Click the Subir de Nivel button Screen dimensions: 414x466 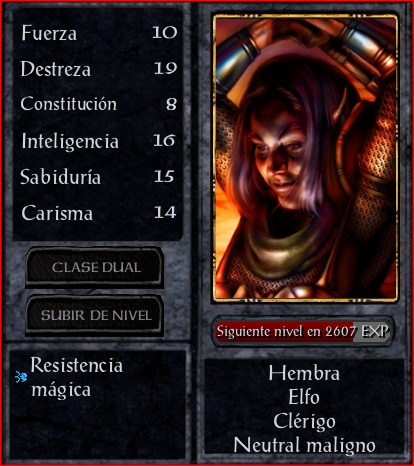tap(94, 315)
